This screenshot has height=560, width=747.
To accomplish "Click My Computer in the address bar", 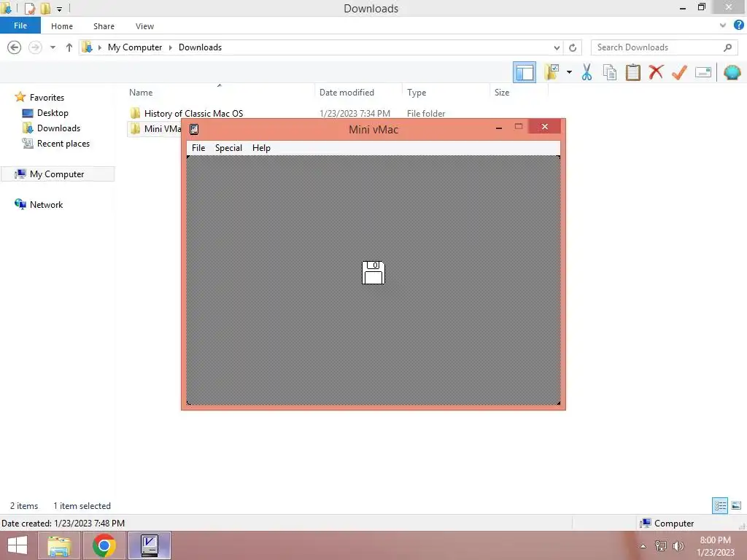I will 135,47.
